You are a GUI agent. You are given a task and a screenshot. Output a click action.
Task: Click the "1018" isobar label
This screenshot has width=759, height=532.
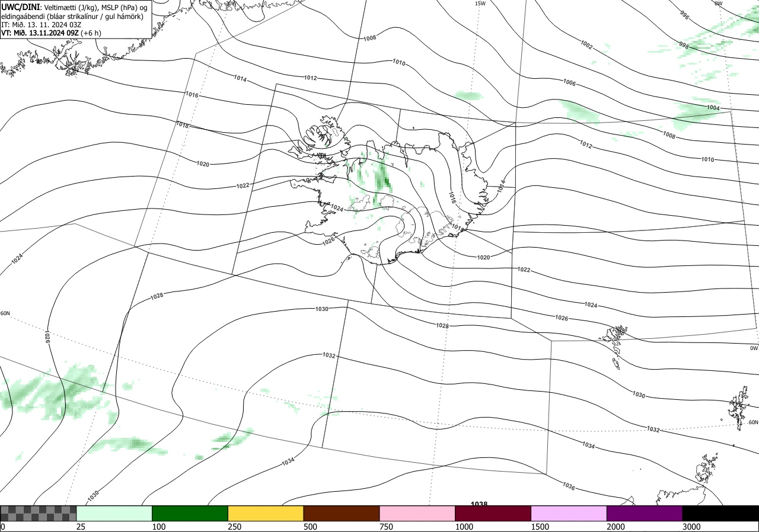tap(182, 125)
